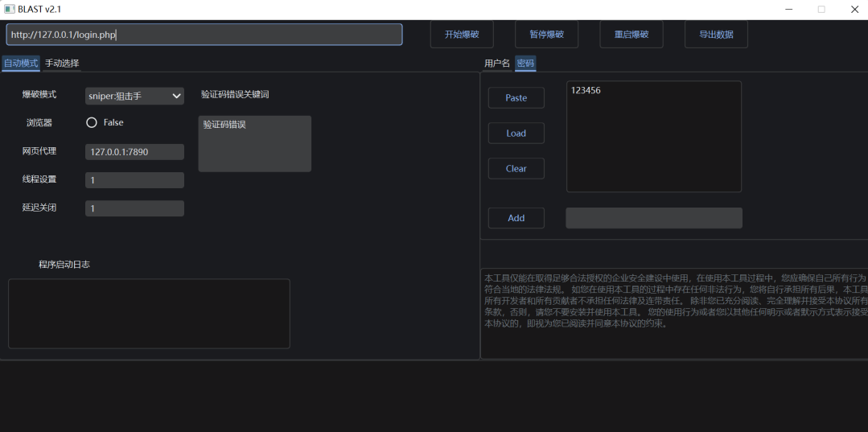Click the 网页代理 proxy input field

click(x=134, y=152)
